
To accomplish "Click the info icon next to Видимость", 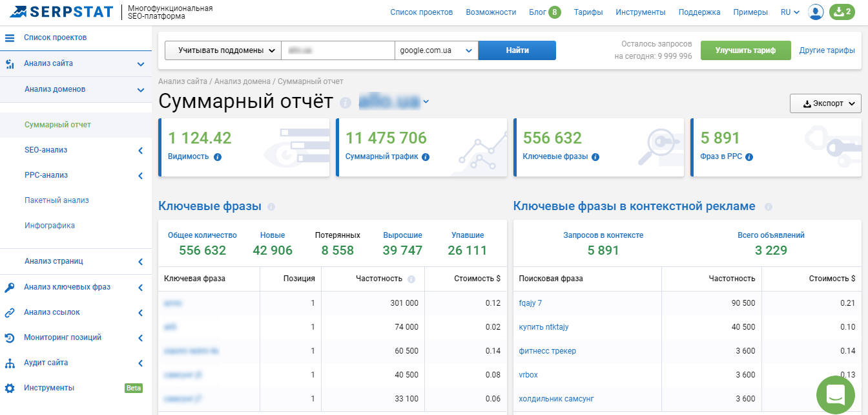I will (218, 157).
